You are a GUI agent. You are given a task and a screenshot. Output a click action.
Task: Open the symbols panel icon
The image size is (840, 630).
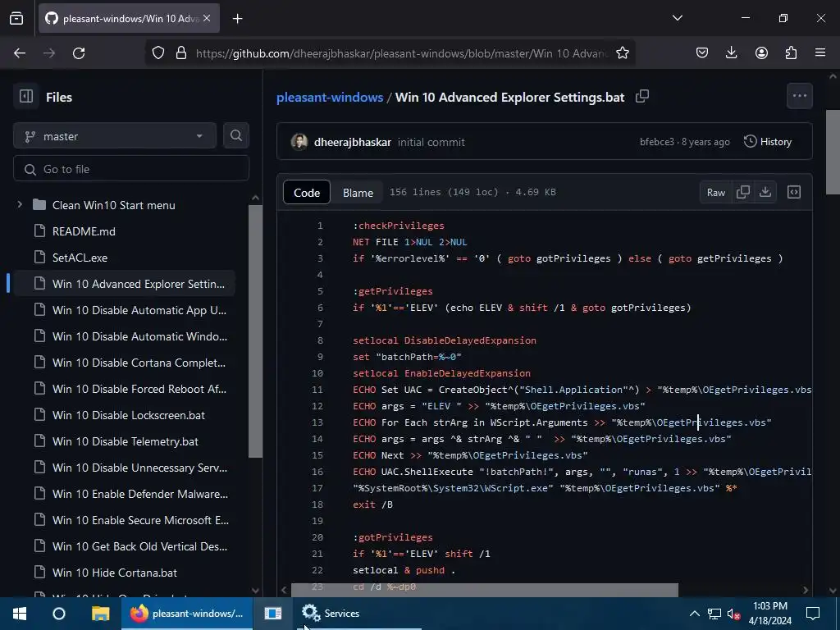pos(794,192)
